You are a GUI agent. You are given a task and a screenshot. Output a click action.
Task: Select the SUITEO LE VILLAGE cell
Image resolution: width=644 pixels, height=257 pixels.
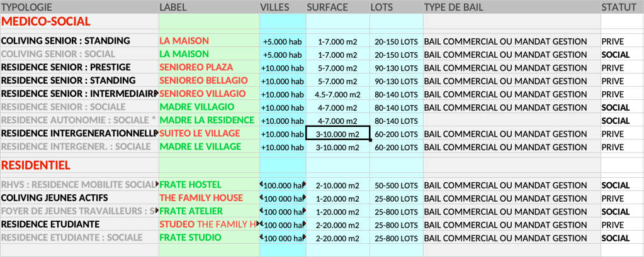(200, 133)
